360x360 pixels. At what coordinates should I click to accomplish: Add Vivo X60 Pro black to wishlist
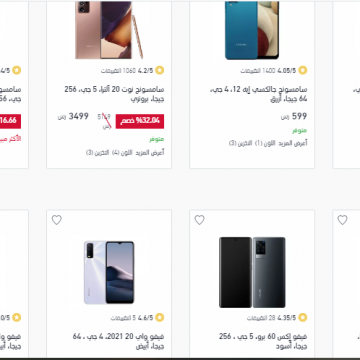[199, 220]
